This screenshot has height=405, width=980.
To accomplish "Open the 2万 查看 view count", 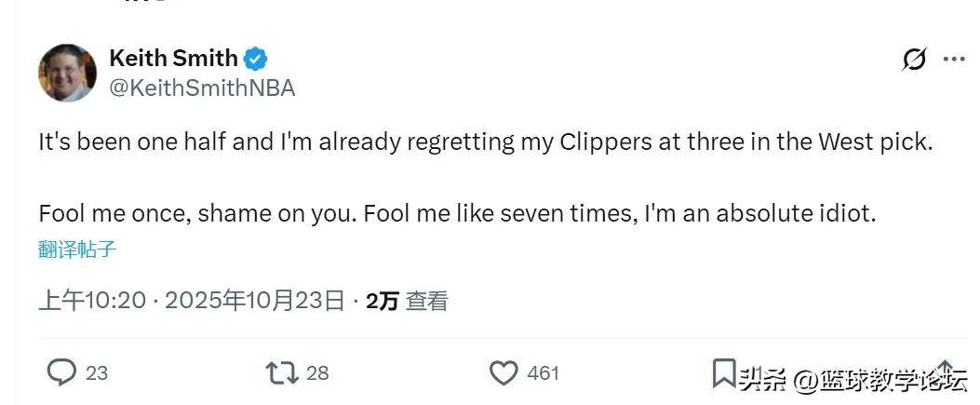I will [x=407, y=301].
